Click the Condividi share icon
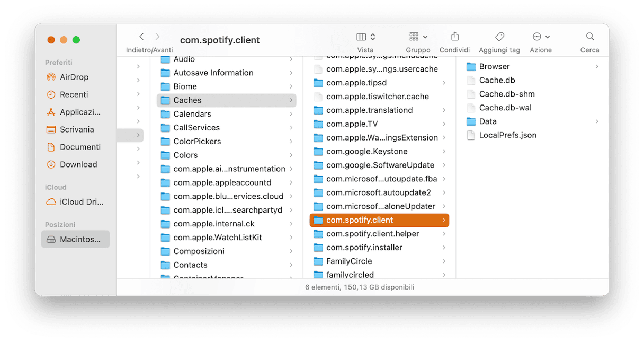This screenshot has width=644, height=342. coord(454,37)
